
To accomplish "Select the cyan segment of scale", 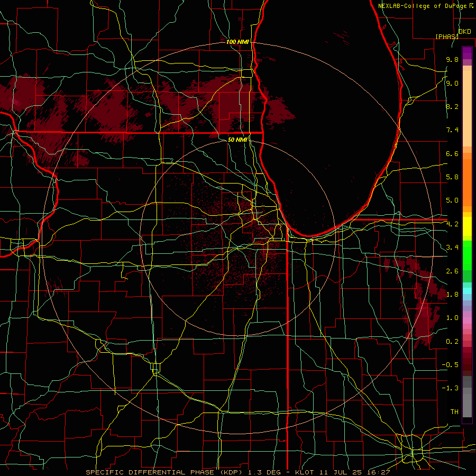I will pos(467,291).
